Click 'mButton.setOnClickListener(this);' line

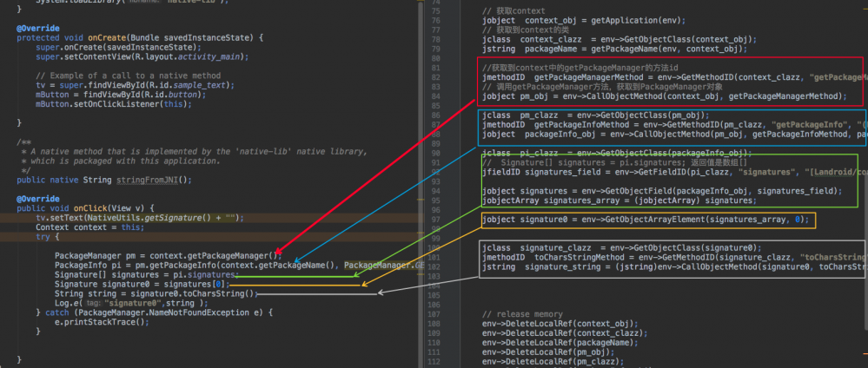pyautogui.click(x=114, y=103)
